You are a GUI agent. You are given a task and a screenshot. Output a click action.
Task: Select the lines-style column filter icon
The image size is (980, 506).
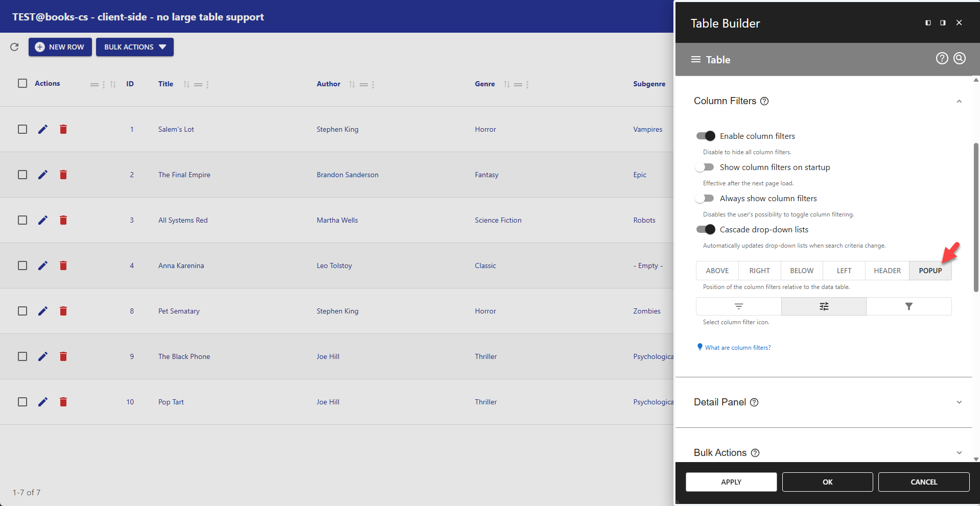[738, 306]
